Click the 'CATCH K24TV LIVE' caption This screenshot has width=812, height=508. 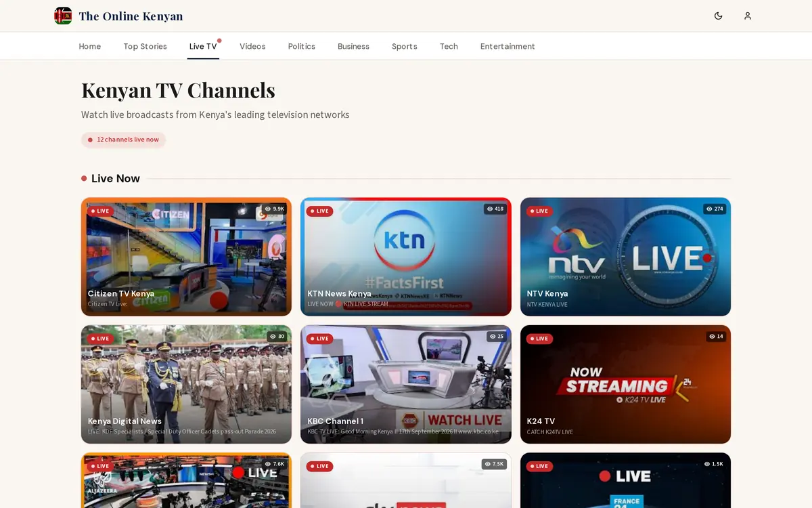coord(550,432)
